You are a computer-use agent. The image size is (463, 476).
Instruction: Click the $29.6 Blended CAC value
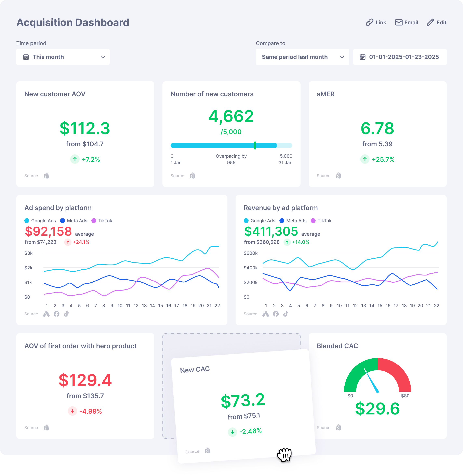pos(377,408)
